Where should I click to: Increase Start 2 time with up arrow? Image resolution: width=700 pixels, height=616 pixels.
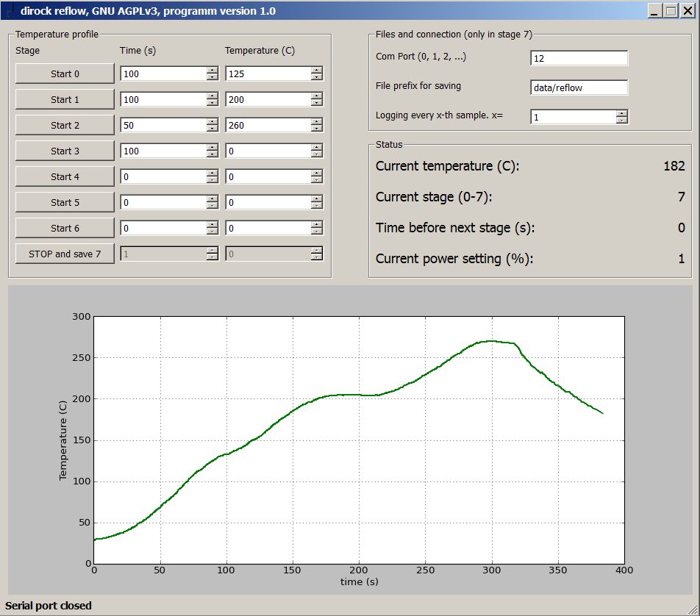click(x=213, y=122)
